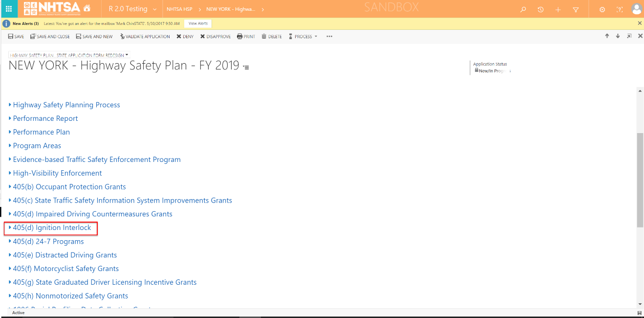Expand the Program Areas section

click(35, 146)
